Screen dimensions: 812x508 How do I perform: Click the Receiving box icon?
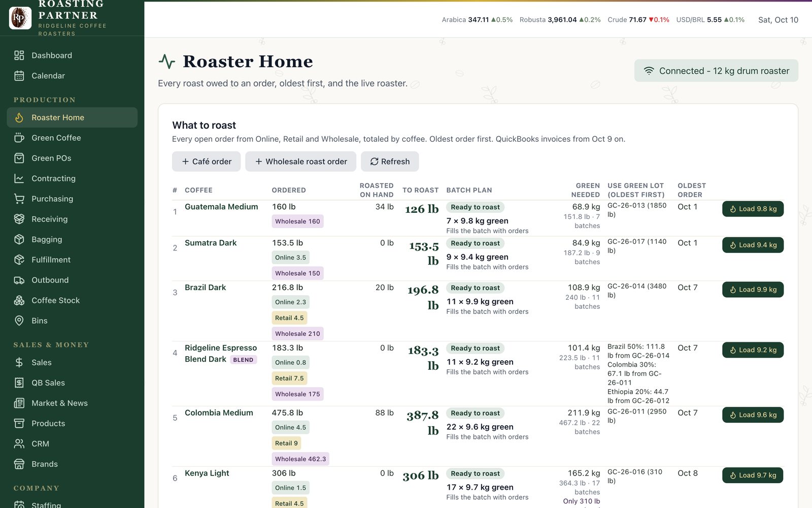click(19, 219)
